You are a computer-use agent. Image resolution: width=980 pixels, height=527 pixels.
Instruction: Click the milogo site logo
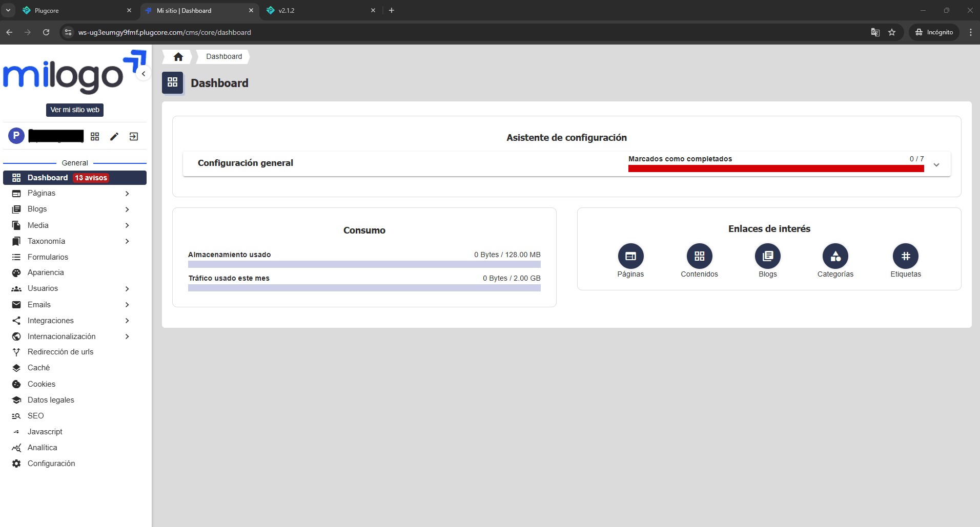(75, 72)
